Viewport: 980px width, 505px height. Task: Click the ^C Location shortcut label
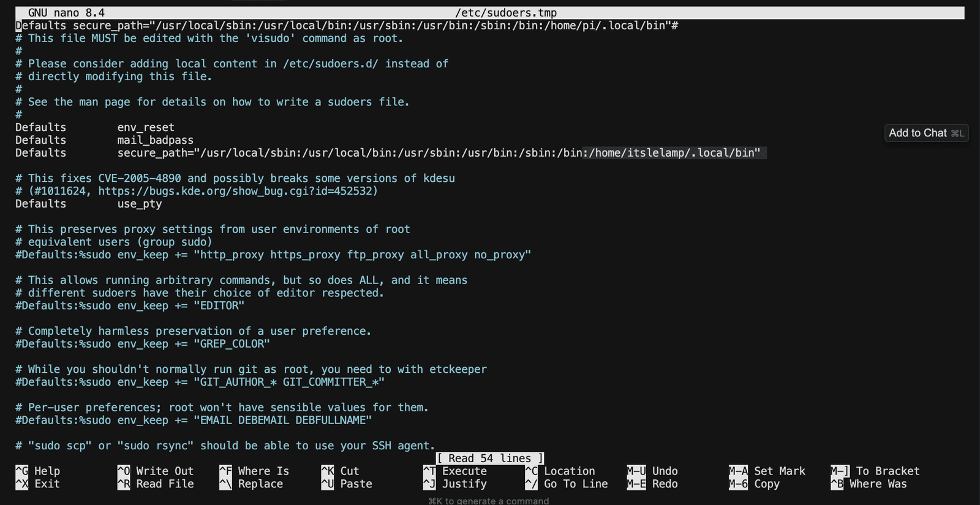pyautogui.click(x=560, y=471)
